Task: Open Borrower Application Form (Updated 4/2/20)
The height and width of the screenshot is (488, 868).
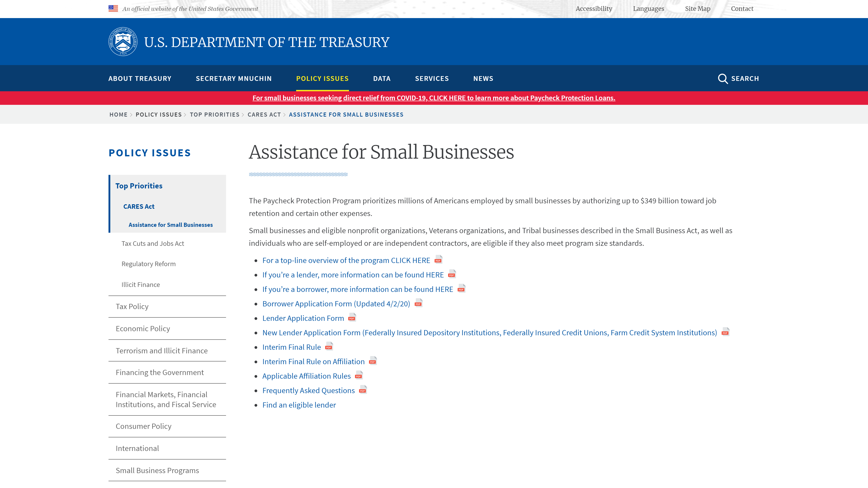Action: [x=336, y=304]
